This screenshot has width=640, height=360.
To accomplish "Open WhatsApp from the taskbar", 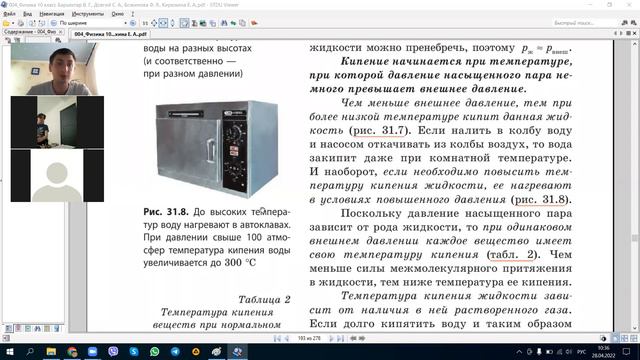I will (x=154, y=351).
